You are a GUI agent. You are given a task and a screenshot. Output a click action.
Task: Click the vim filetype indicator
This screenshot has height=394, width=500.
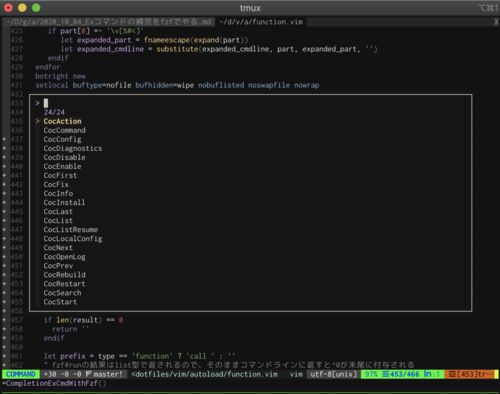pos(296,374)
